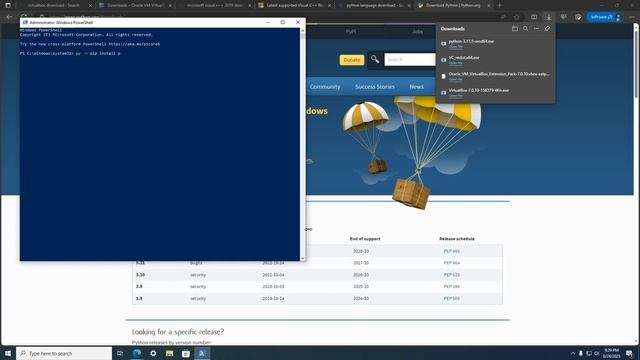
Task: Open Task View on taskbar
Action: (x=120, y=353)
